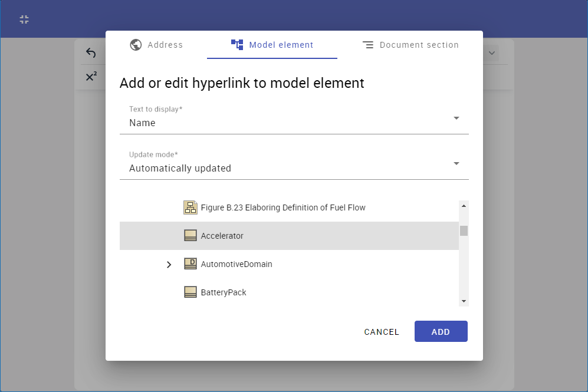Open the chevron dropdown above the dialog
This screenshot has height=392, width=588.
click(x=491, y=52)
